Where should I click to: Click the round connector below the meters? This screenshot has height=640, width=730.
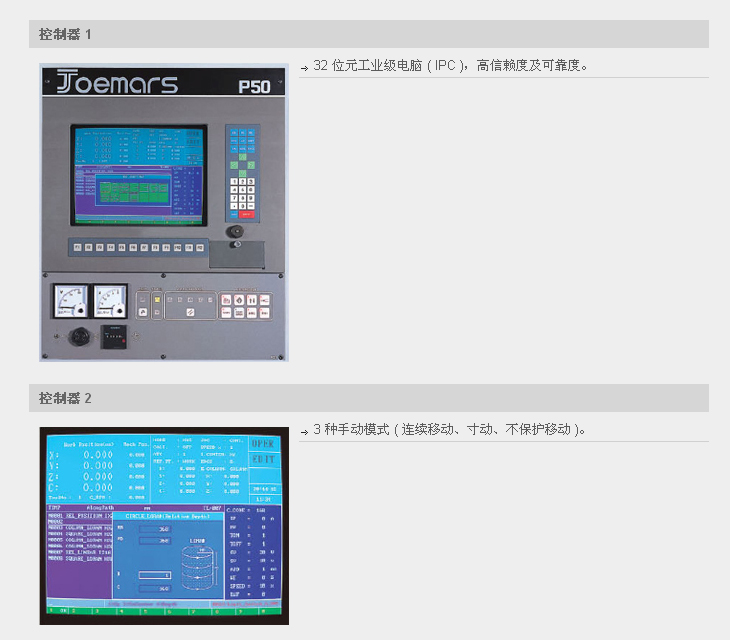[x=77, y=338]
